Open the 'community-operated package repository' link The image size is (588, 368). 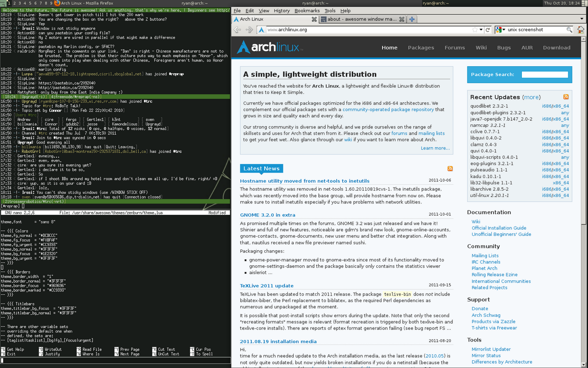(x=388, y=109)
